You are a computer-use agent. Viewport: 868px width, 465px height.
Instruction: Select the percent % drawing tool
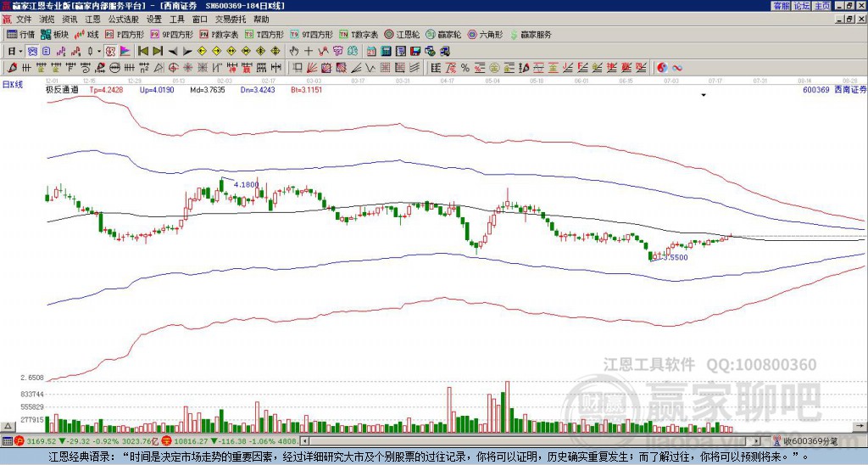pyautogui.click(x=465, y=68)
